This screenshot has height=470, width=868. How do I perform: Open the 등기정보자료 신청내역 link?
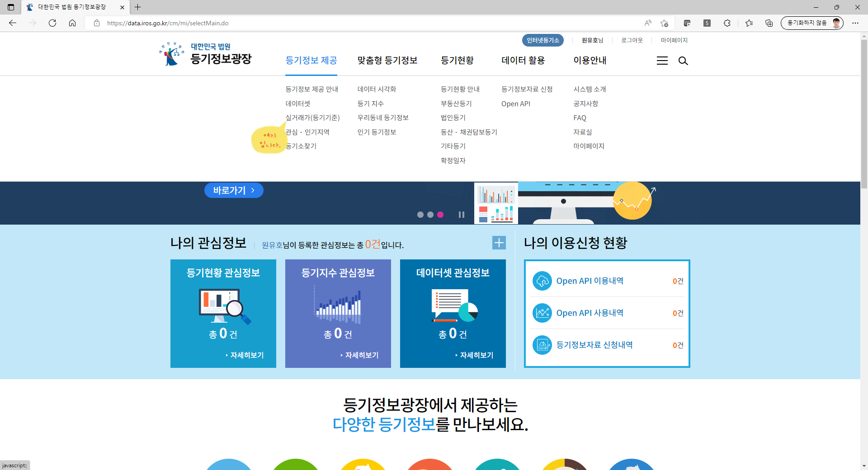[x=594, y=345]
